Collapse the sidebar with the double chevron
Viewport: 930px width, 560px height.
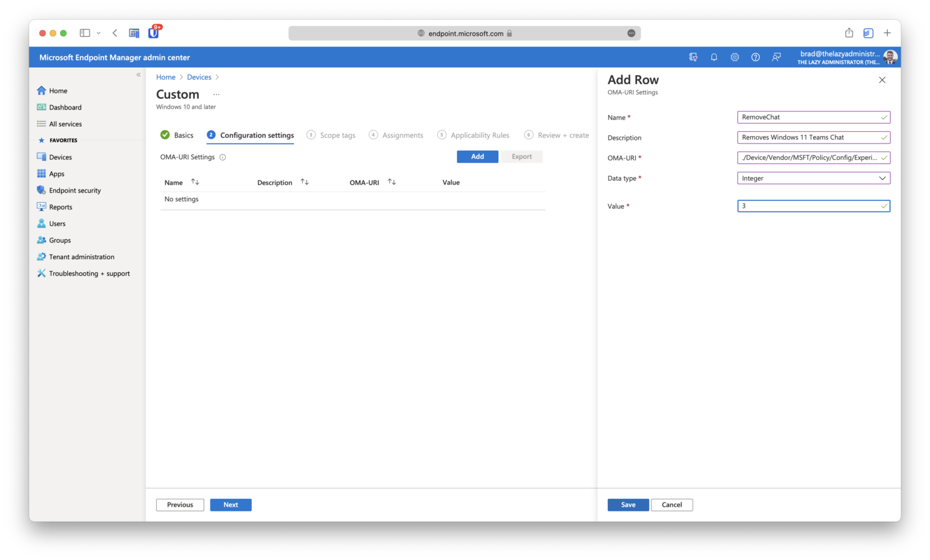139,75
